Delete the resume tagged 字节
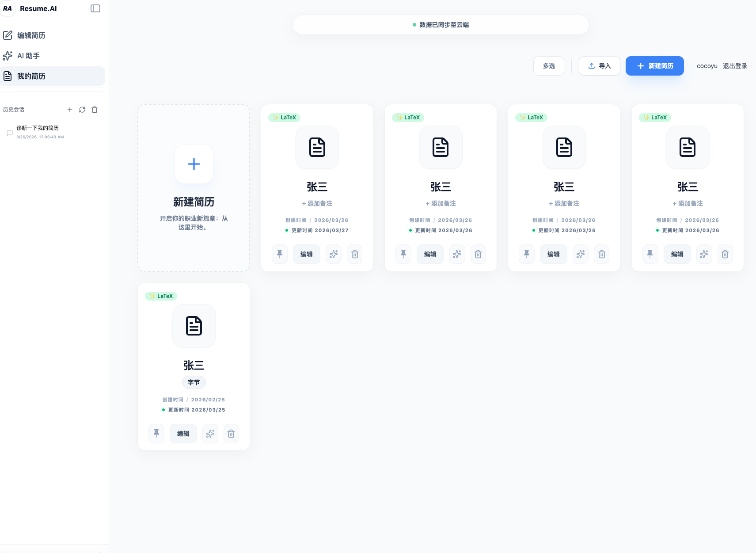This screenshot has width=756, height=553. pos(231,434)
